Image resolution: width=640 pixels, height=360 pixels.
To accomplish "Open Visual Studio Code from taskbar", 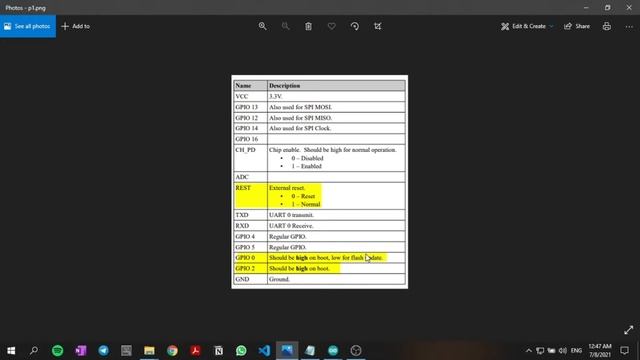I will [x=264, y=350].
